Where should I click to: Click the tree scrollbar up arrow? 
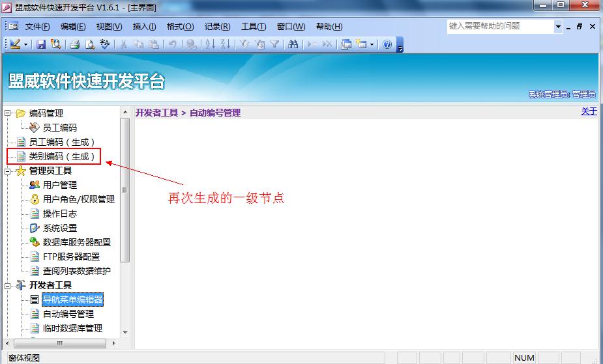point(125,112)
